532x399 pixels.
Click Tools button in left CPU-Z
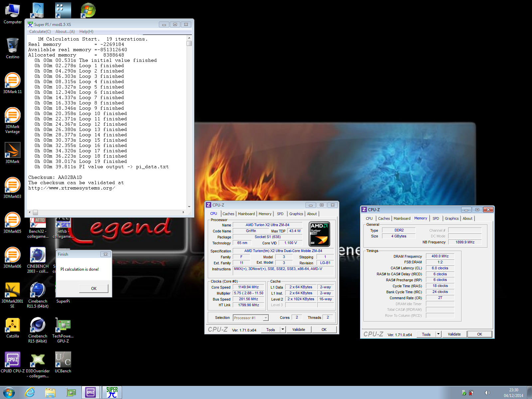point(271,330)
